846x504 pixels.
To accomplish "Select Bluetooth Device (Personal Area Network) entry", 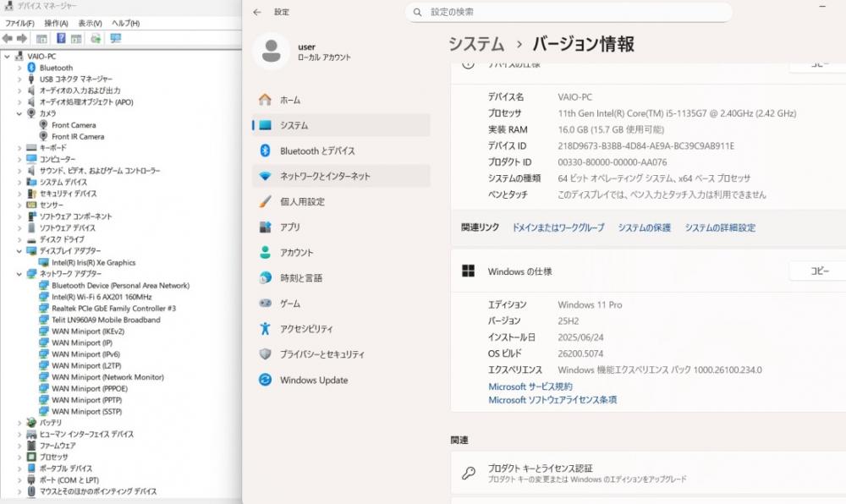I will click(x=120, y=285).
